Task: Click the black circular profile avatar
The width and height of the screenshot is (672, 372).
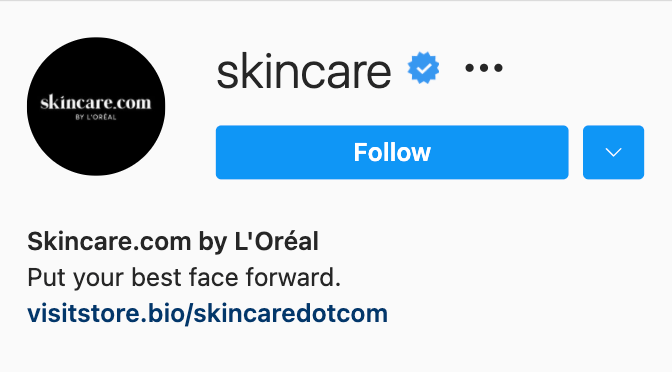Action: pyautogui.click(x=96, y=106)
